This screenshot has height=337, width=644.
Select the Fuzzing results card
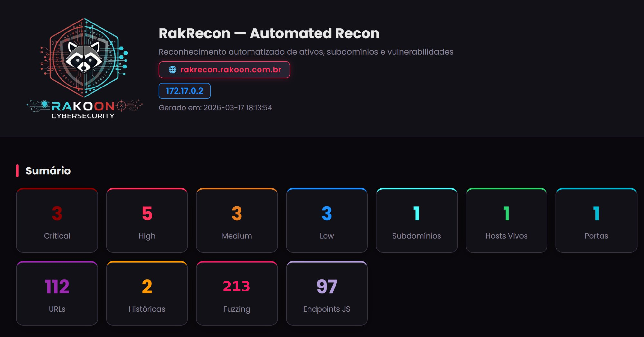237,293
